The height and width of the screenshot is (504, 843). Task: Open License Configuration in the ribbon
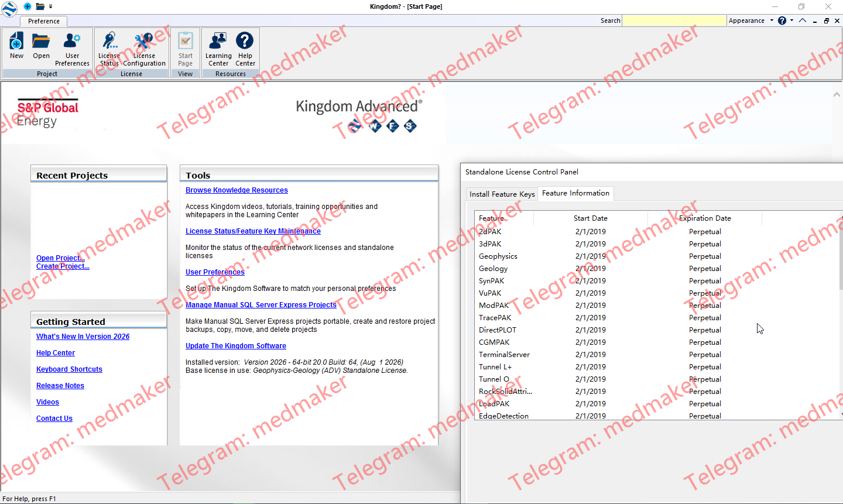click(144, 49)
